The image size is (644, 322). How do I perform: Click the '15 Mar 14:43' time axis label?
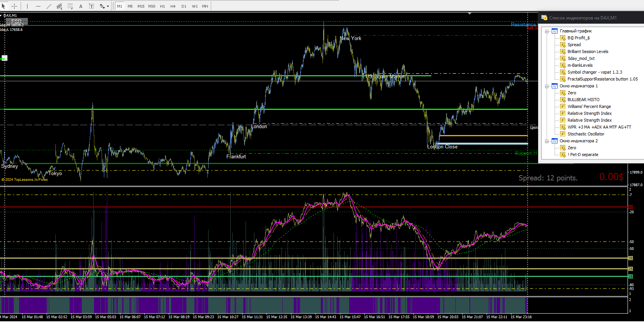click(x=325, y=317)
